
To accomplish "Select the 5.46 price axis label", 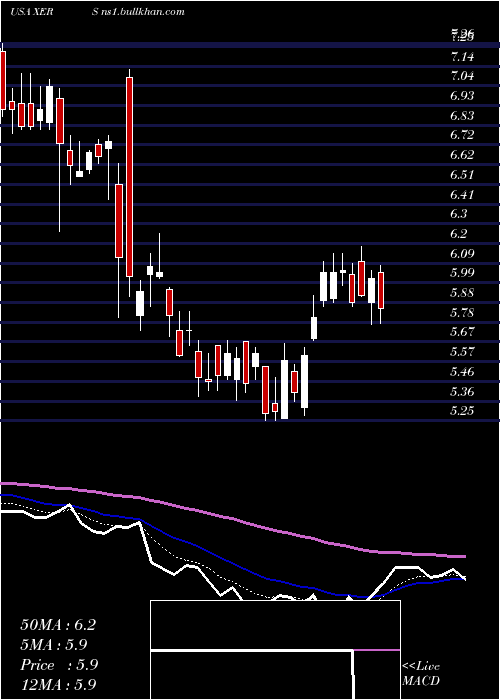I will tap(462, 371).
